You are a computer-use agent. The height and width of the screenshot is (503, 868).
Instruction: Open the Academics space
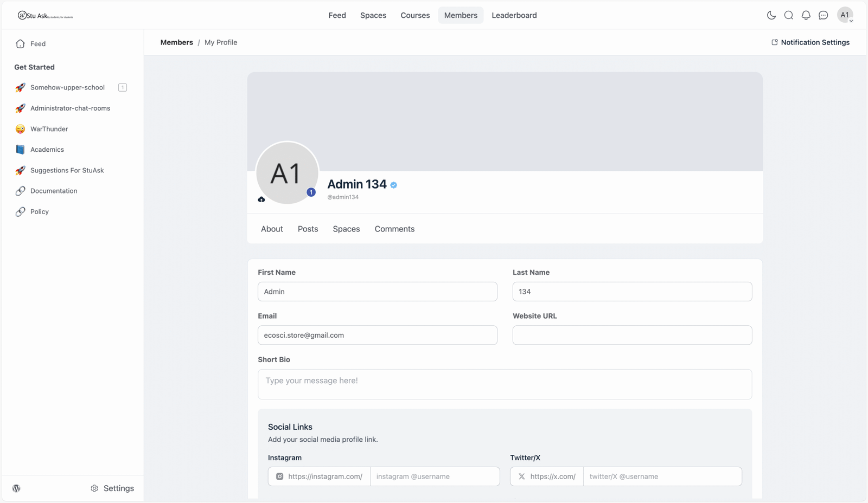[x=47, y=150]
